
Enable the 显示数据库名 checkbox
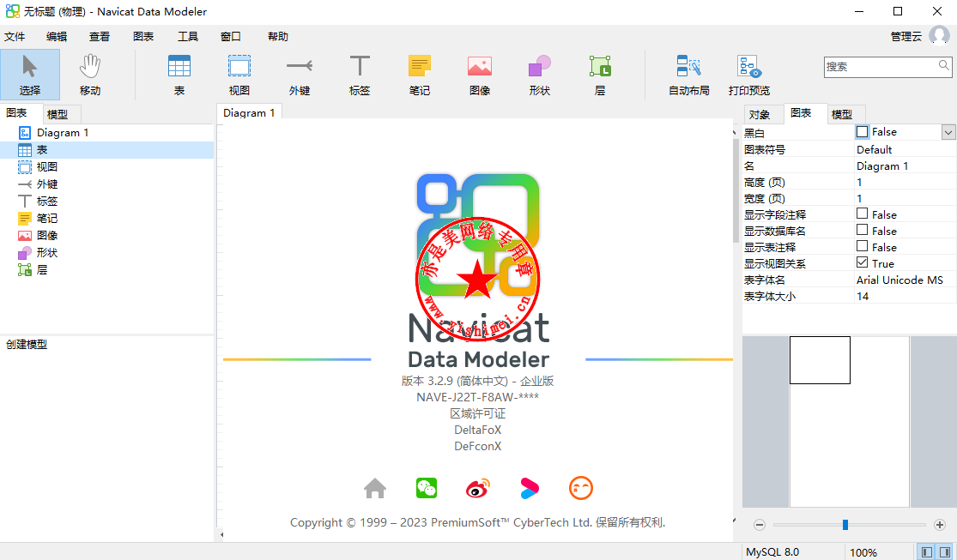862,230
